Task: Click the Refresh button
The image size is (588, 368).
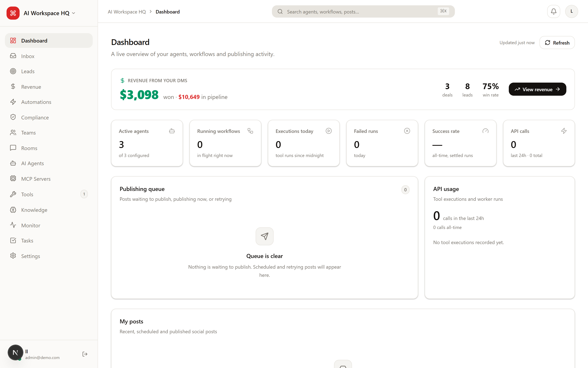Action: coord(557,43)
